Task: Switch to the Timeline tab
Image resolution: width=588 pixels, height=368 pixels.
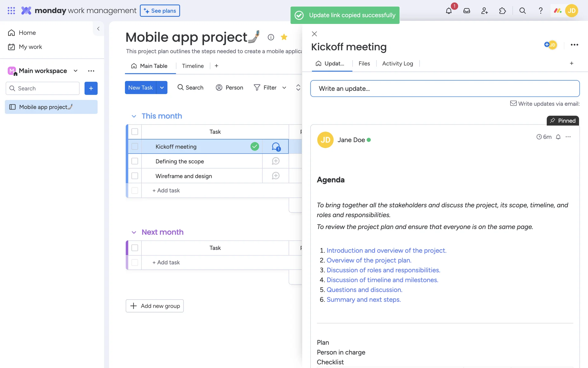Action: pyautogui.click(x=193, y=66)
